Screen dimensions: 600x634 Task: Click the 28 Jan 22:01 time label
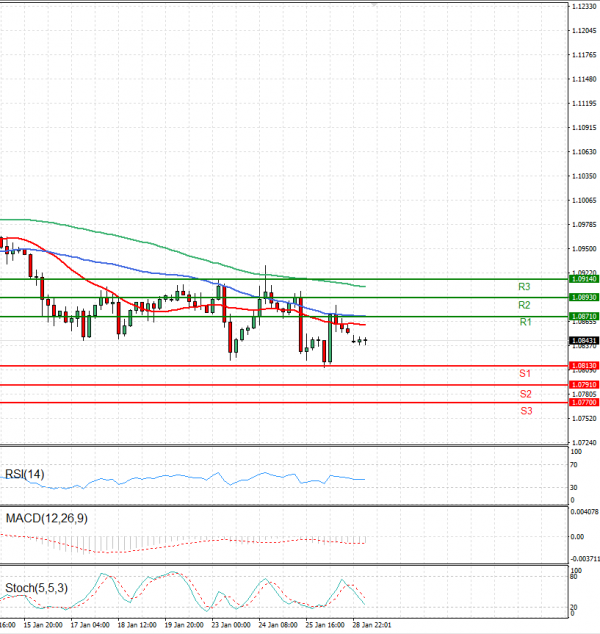(x=372, y=625)
